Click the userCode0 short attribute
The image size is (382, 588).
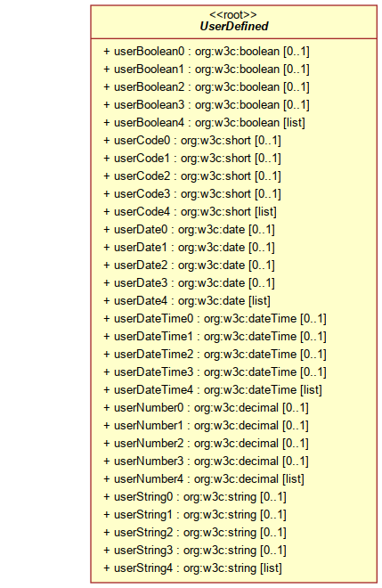coord(192,141)
